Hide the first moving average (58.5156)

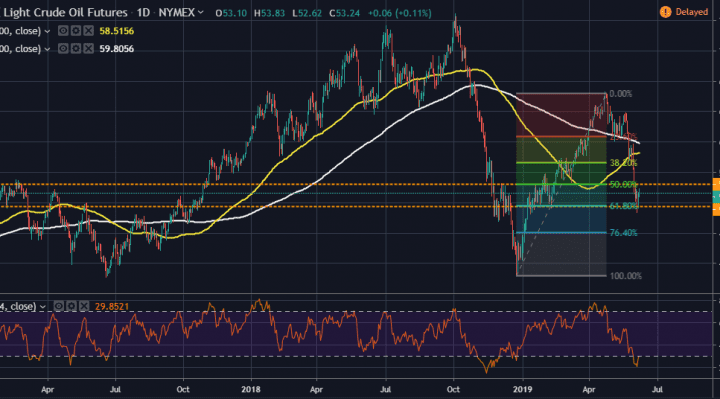coord(63,31)
